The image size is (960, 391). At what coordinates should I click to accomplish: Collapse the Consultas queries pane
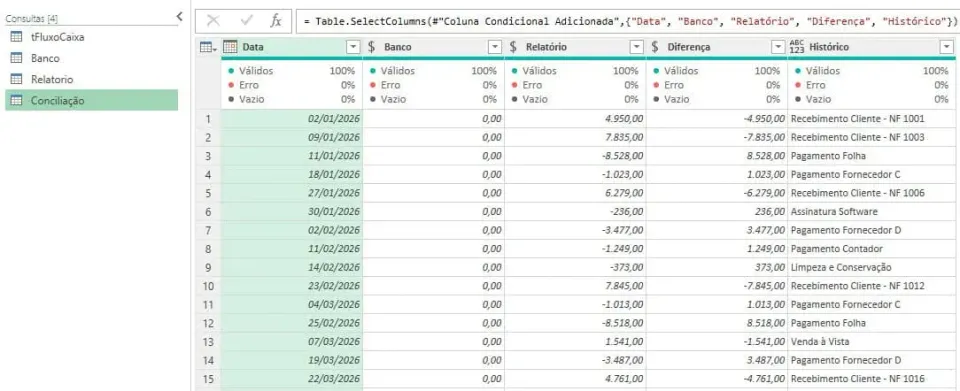179,17
